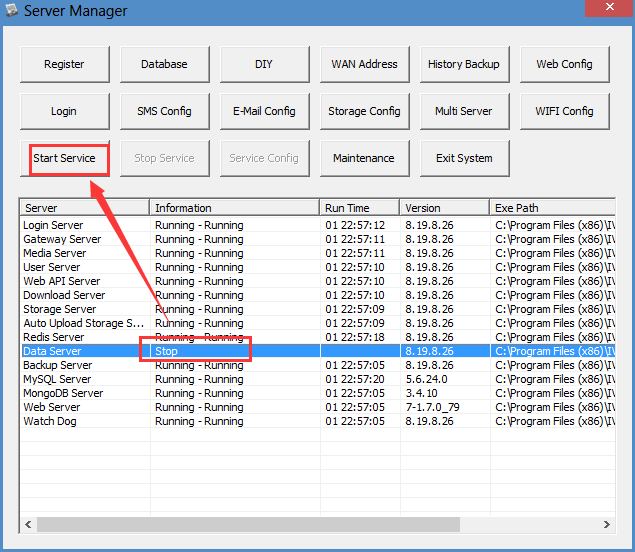Image resolution: width=635 pixels, height=552 pixels.
Task: Select the Auto Upload Storage row
Action: pos(318,323)
